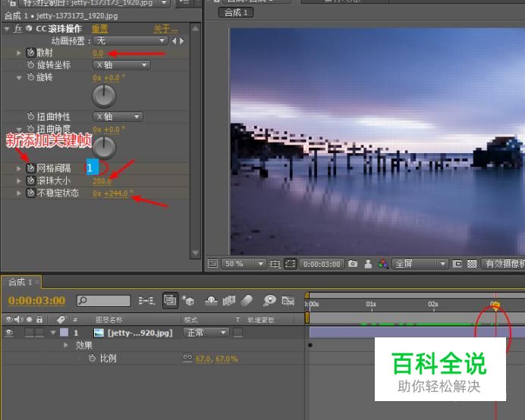Click the previous animation preset arrow

174,41
